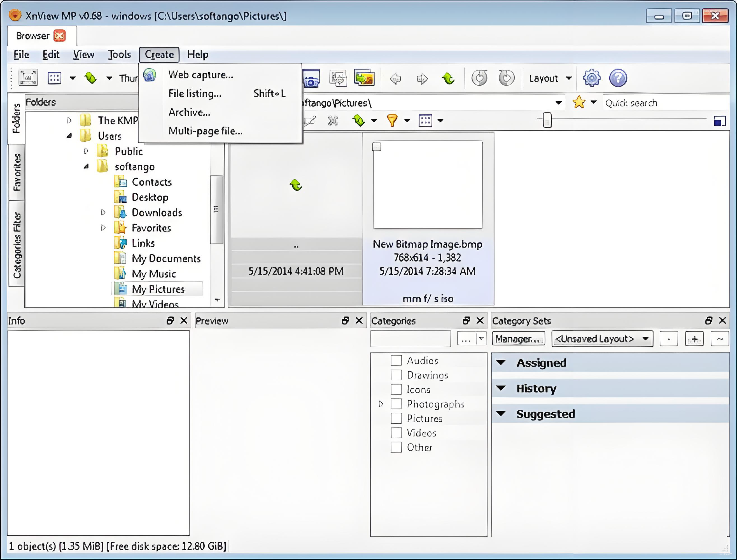Check the Audios category checkbox
Viewport: 737px width, 560px height.
[x=396, y=360]
